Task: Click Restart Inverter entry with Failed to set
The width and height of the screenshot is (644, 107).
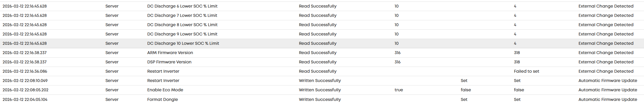Action: 322,71
